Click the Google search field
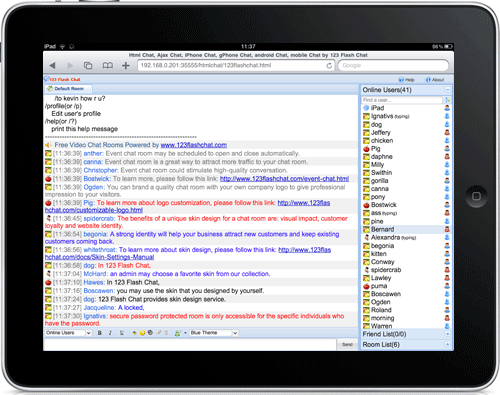 (x=393, y=66)
